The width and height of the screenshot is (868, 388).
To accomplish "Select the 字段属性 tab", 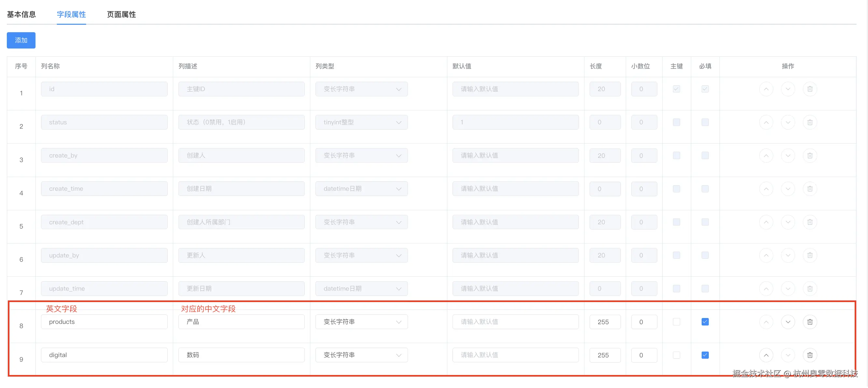I will pos(71,14).
